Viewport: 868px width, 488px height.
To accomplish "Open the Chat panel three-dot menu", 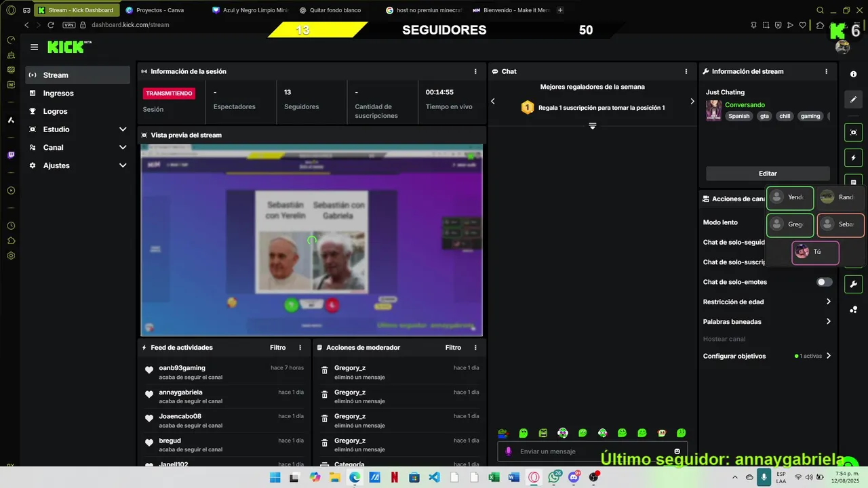I will (x=686, y=71).
